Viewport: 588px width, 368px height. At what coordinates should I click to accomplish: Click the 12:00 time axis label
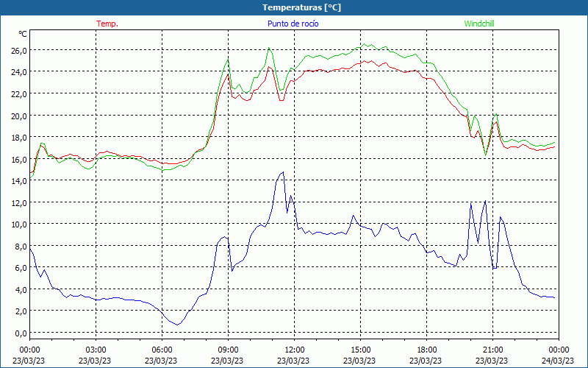click(295, 350)
